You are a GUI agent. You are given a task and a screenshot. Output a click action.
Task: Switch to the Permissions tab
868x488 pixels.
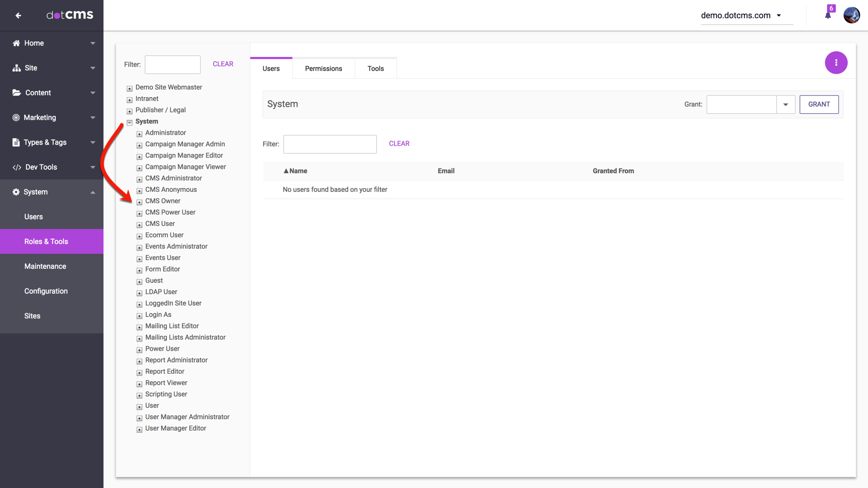[x=323, y=68]
